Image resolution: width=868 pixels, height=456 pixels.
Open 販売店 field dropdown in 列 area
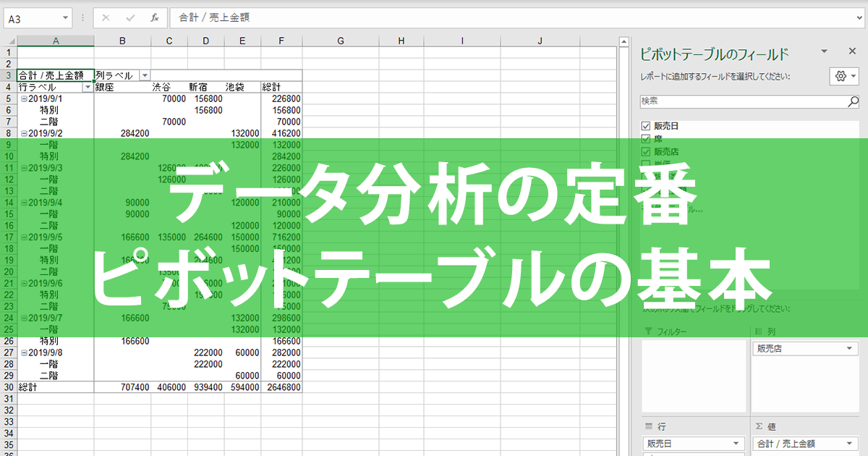point(849,349)
